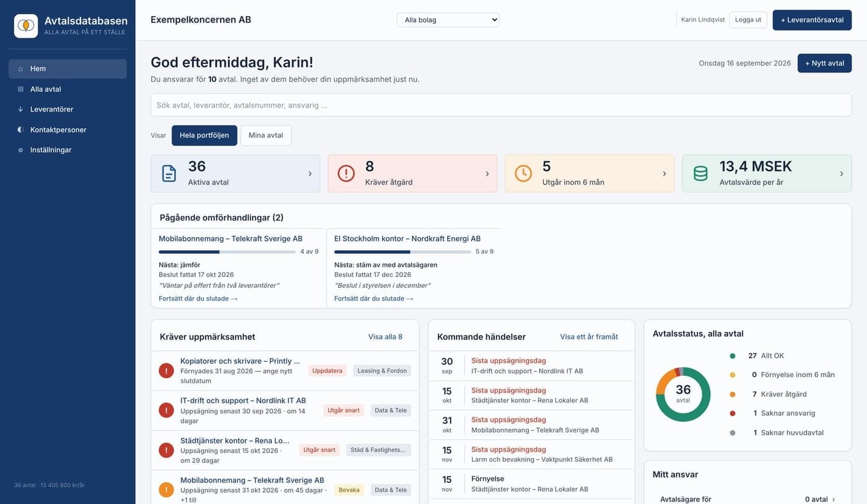Click the Mobilabonnemang 4 av 9 progress bar
Viewport: 867px width, 504px height.
click(x=227, y=252)
